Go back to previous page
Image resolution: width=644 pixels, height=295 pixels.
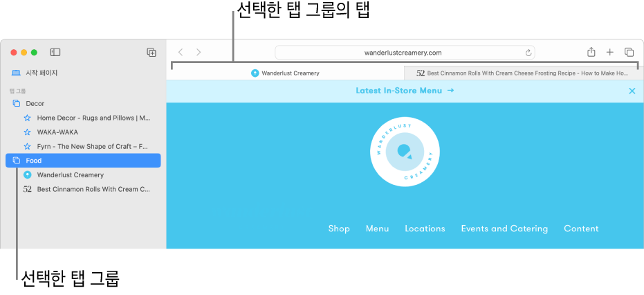pos(181,52)
